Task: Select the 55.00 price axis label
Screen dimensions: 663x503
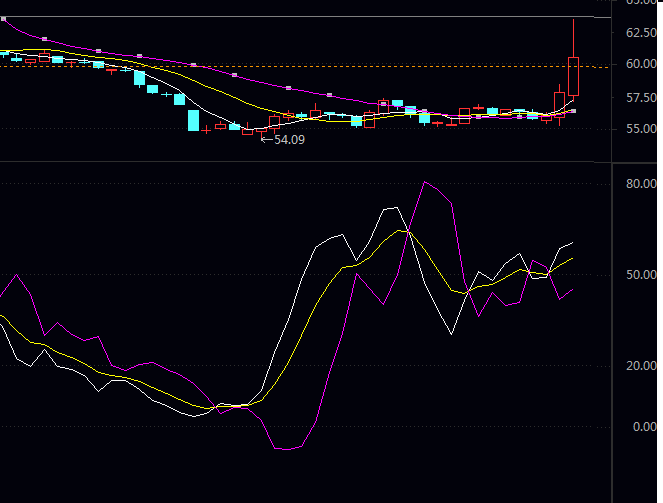Action: click(x=641, y=128)
